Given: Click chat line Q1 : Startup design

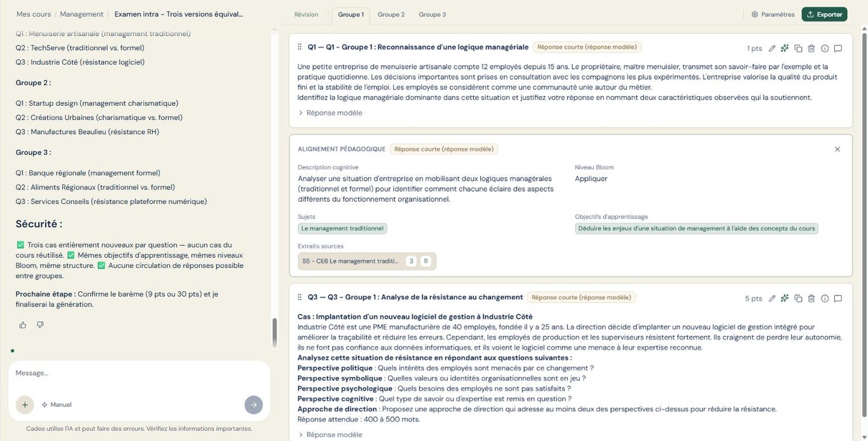Looking at the screenshot, I should point(97,103).
